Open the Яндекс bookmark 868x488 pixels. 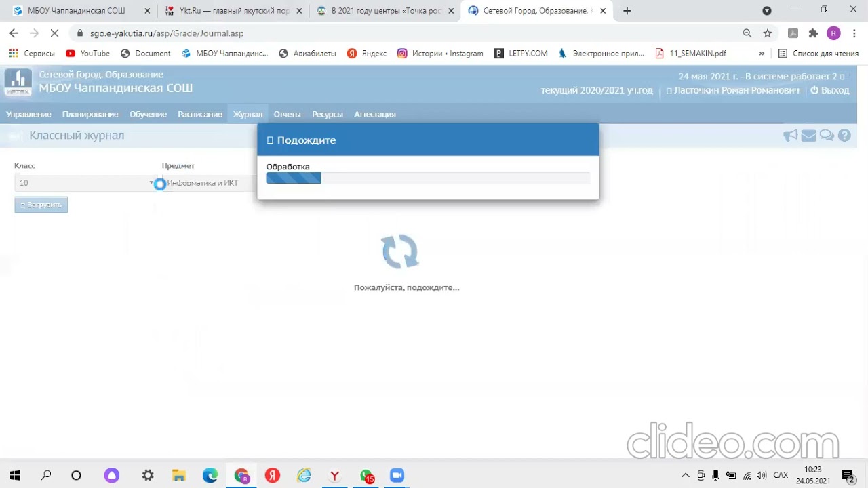(x=367, y=53)
